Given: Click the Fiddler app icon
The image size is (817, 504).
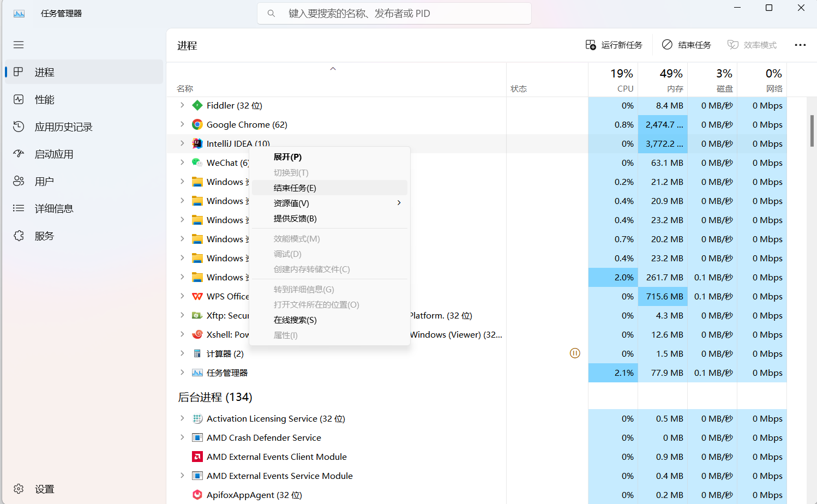Looking at the screenshot, I should coord(197,105).
